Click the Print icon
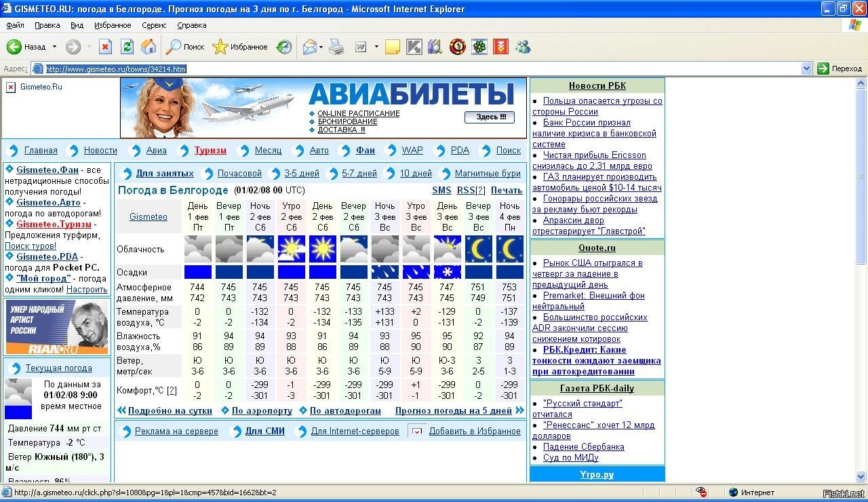This screenshot has width=868, height=502. [336, 47]
